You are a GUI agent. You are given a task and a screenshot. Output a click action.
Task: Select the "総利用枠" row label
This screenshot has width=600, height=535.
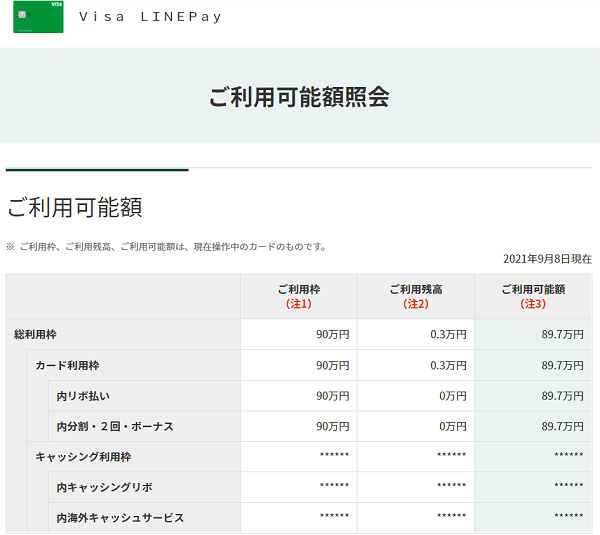pyautogui.click(x=35, y=334)
